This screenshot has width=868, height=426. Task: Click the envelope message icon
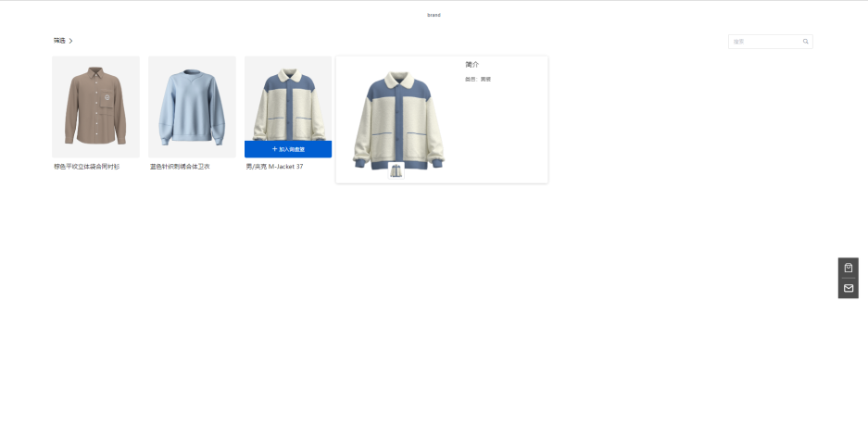848,288
